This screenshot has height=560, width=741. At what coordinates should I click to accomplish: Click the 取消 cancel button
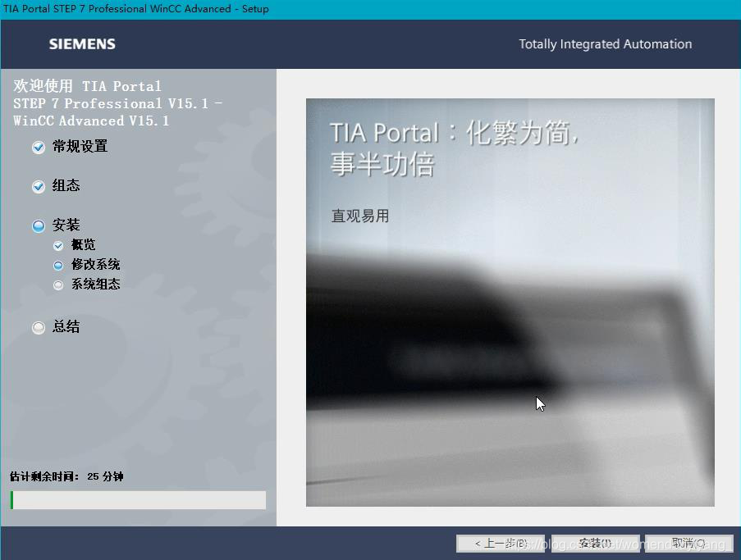pyautogui.click(x=689, y=544)
